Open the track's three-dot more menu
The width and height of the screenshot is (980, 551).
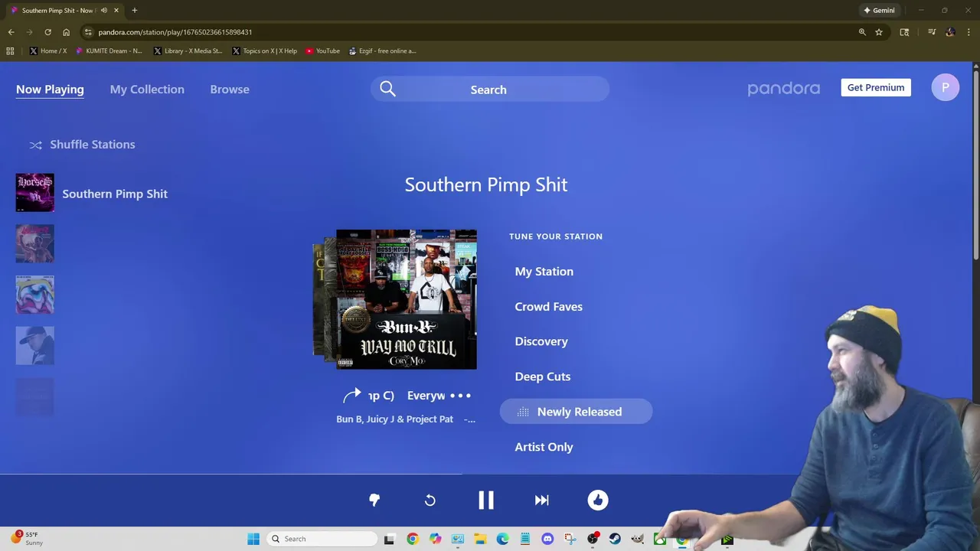pyautogui.click(x=461, y=396)
